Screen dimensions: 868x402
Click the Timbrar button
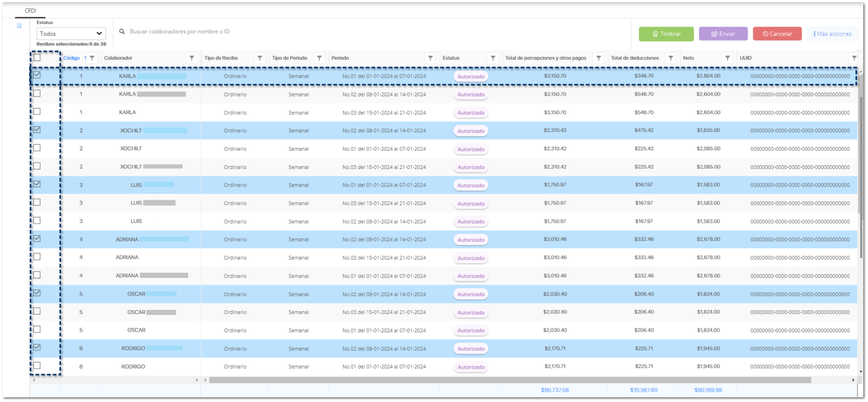tap(666, 34)
